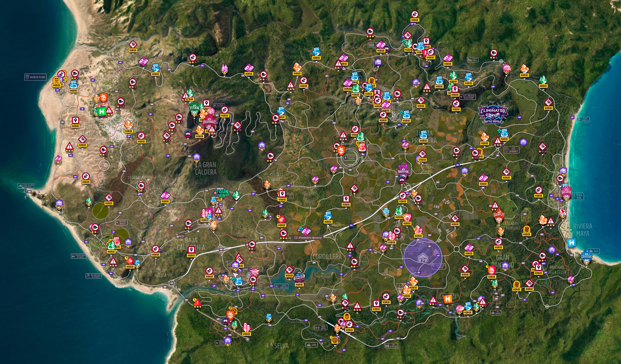Click the skull crown icon above green H festival

[x=103, y=98]
